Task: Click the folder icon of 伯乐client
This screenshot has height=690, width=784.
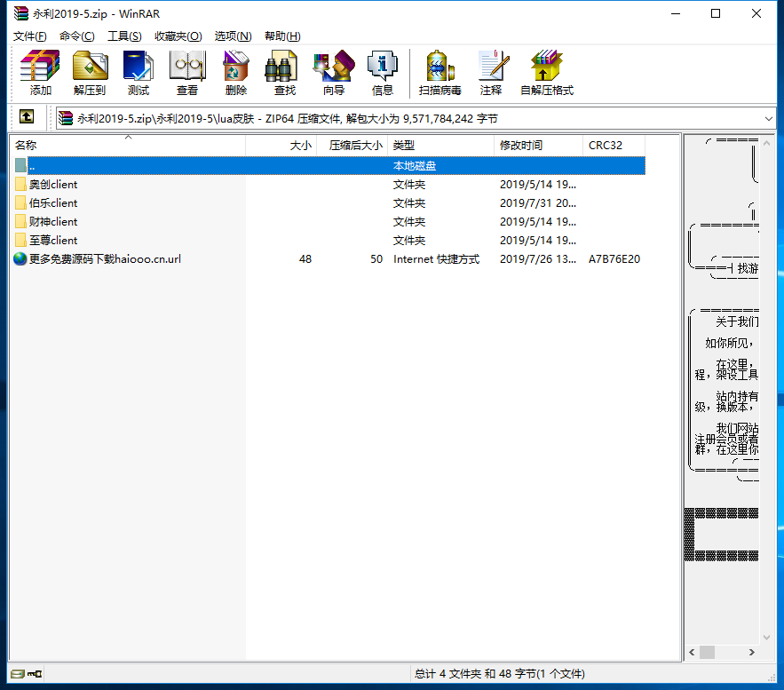Action: (x=20, y=203)
